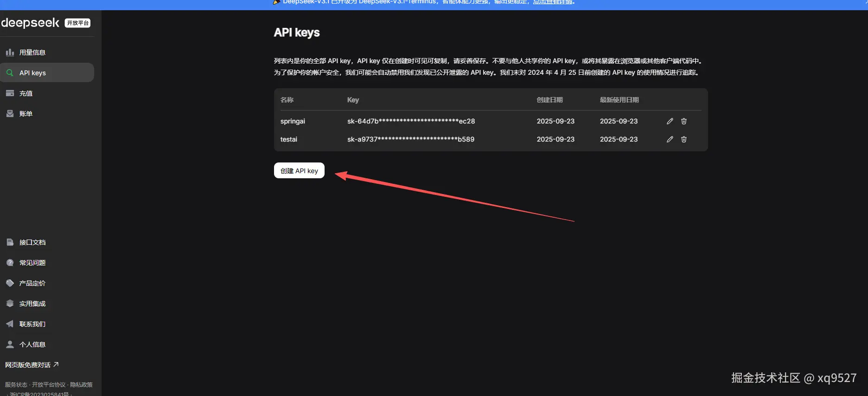Click the 最新使用日期 column header
Screen dimensions: 868x396
[619, 100]
